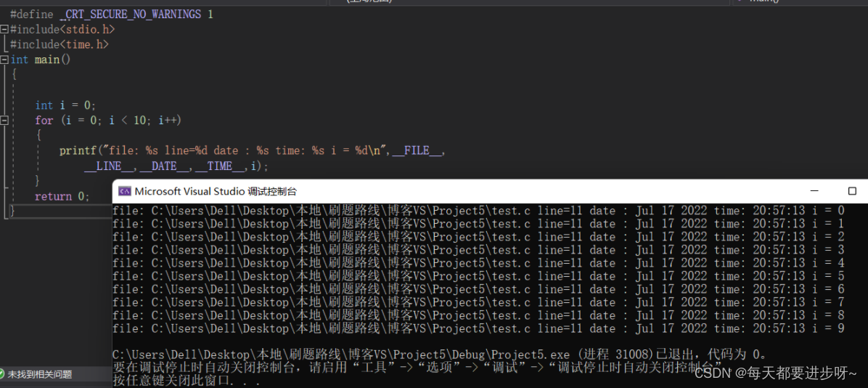Click the #define keyword in the editor
This screenshot has height=388, width=868.
(x=31, y=15)
